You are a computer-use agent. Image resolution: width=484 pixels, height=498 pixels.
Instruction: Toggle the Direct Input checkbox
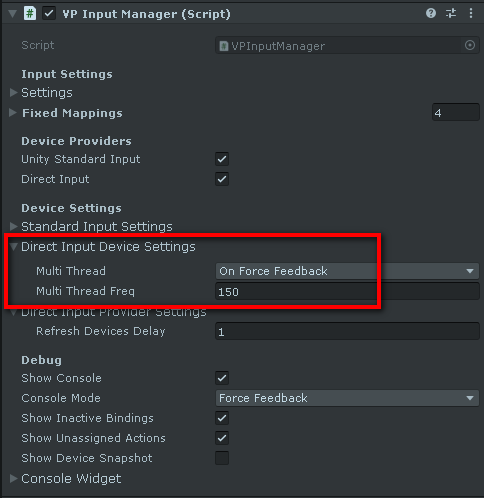(x=222, y=179)
